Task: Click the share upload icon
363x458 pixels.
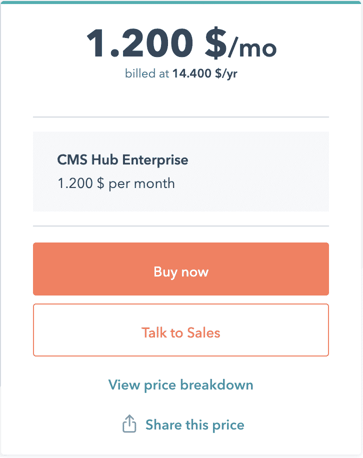Action: [x=129, y=424]
